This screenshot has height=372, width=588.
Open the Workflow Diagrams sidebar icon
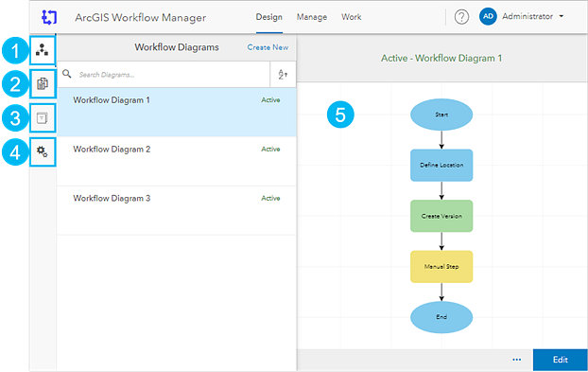pyautogui.click(x=42, y=50)
